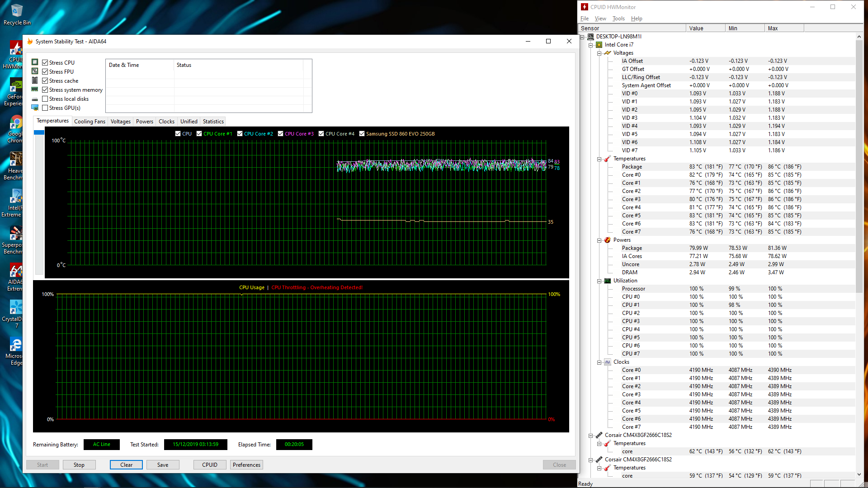Collapse the Utilization tree node
This screenshot has width=868, height=488.
point(599,281)
